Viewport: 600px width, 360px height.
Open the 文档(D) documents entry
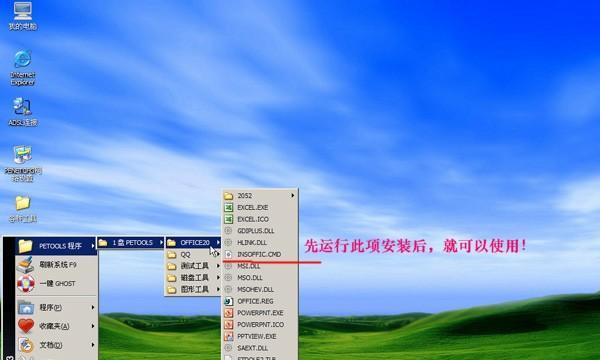[x=56, y=345]
